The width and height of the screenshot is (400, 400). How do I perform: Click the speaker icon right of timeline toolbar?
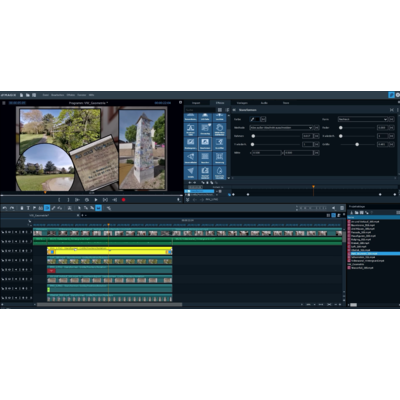[333, 208]
